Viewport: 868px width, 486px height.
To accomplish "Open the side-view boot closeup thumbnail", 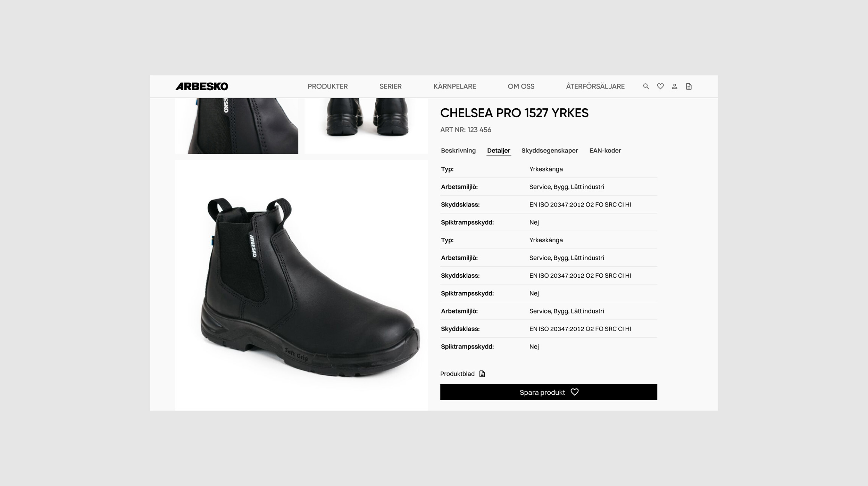I will 236,126.
